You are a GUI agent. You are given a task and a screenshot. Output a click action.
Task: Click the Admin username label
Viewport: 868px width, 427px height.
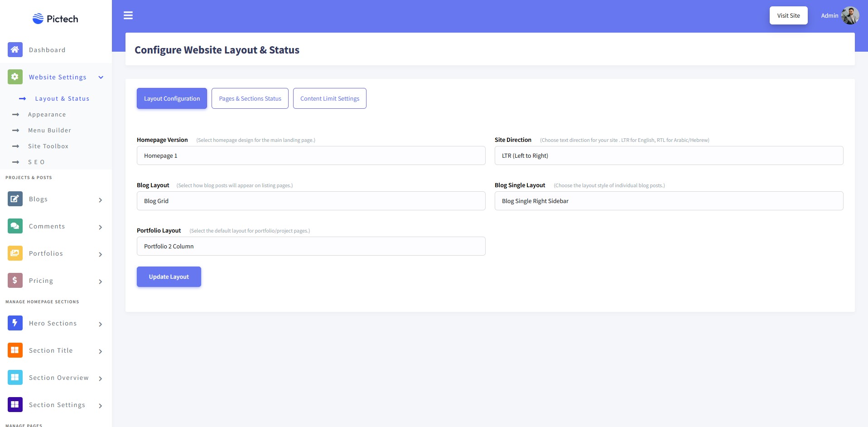tap(829, 15)
